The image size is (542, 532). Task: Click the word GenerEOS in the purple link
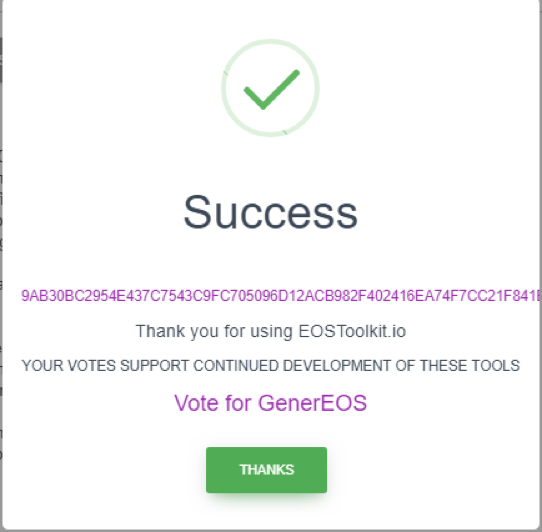coord(312,403)
